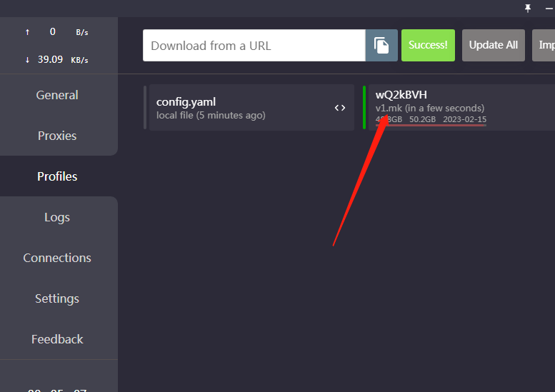The width and height of the screenshot is (555, 392).
Task: Go to the Connections tab
Action: (57, 258)
